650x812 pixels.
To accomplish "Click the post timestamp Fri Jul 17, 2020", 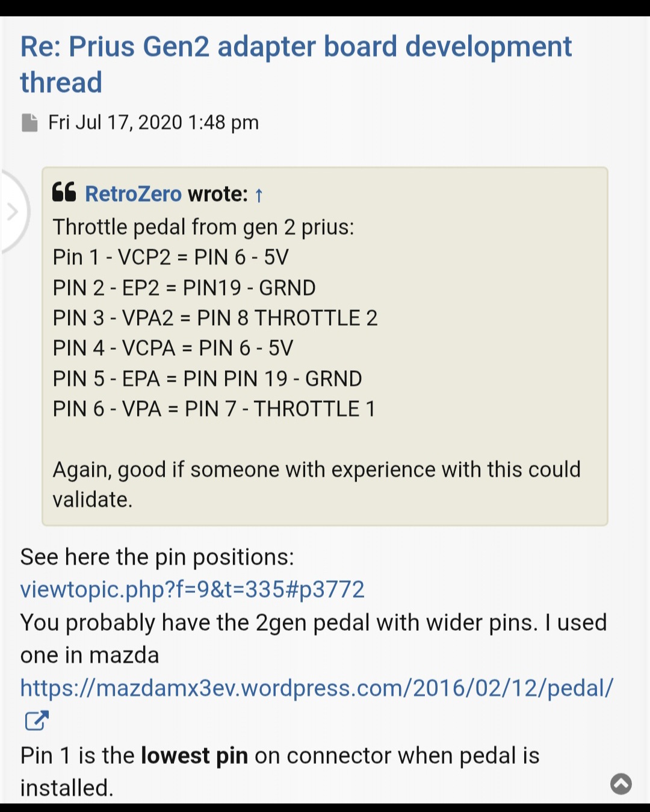I will click(x=153, y=122).
